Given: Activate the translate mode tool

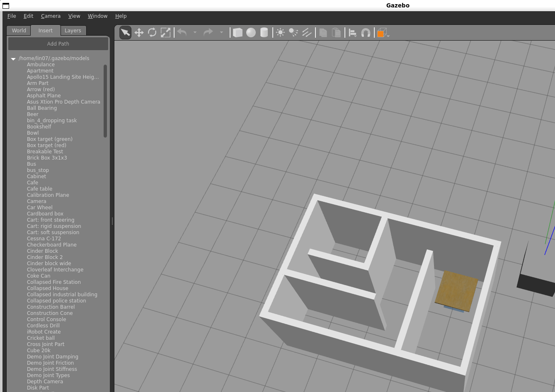Looking at the screenshot, I should click(139, 33).
